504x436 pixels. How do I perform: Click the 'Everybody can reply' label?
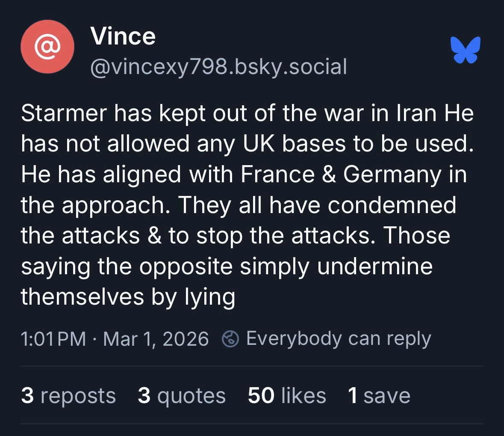pyautogui.click(x=339, y=339)
